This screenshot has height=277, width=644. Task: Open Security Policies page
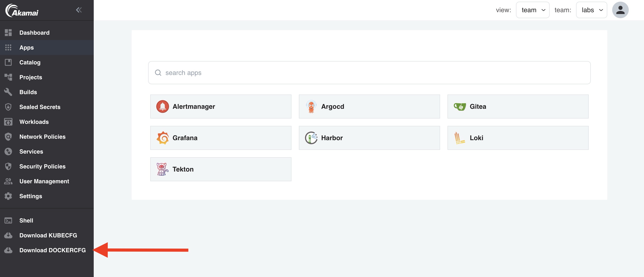pyautogui.click(x=47, y=167)
